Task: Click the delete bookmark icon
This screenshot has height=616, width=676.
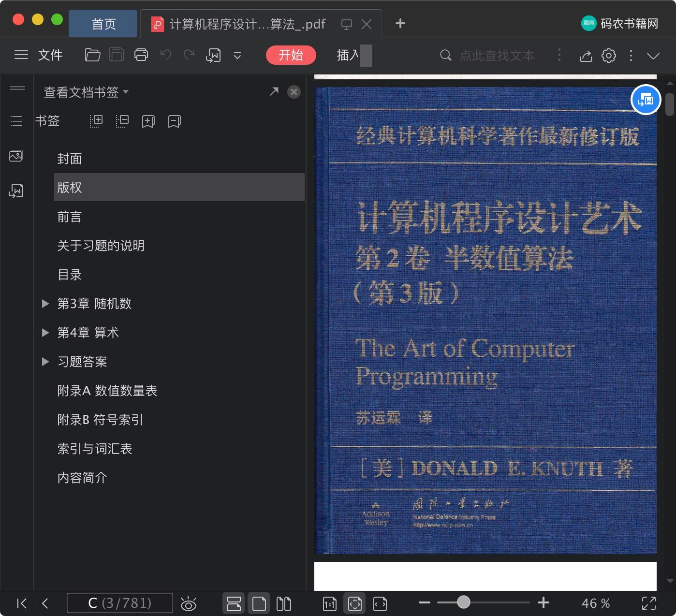Action: pos(175,121)
